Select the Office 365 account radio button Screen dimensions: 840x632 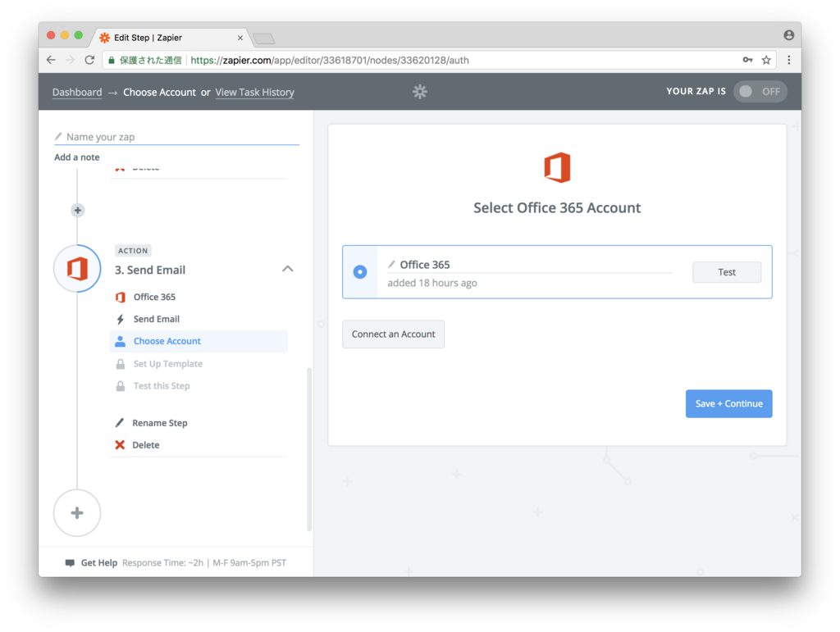point(360,272)
